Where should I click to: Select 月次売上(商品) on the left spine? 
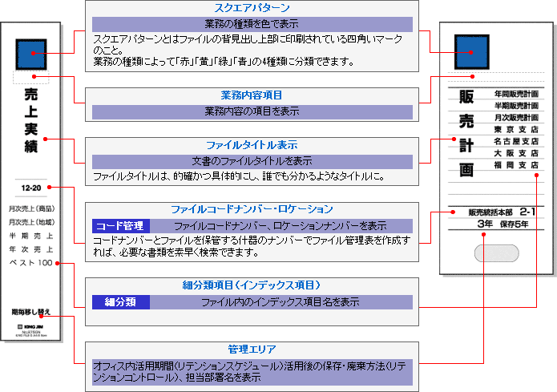[x=31, y=208]
